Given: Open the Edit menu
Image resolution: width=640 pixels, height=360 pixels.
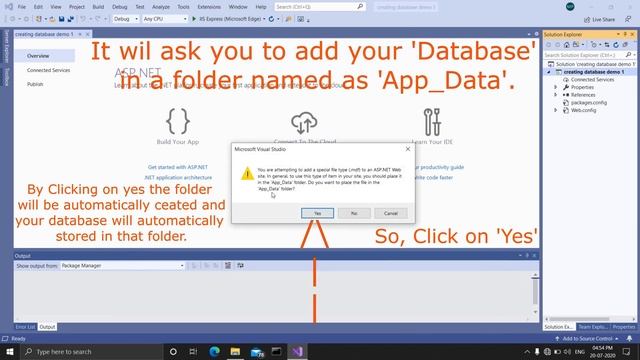Looking at the screenshot, I should pyautogui.click(x=38, y=7).
